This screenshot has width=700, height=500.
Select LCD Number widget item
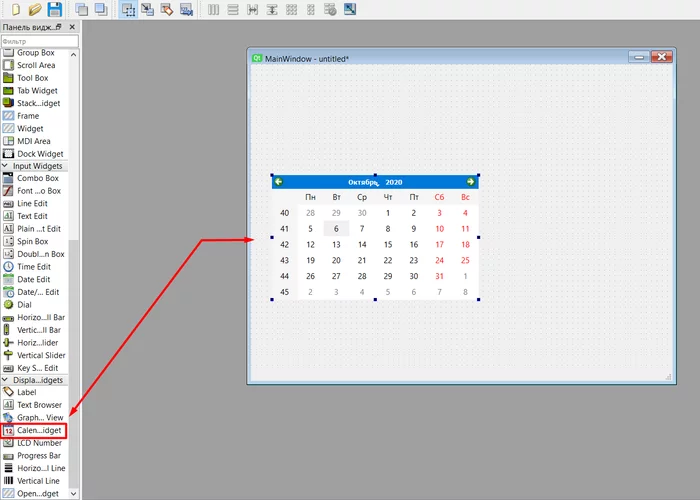(34, 443)
